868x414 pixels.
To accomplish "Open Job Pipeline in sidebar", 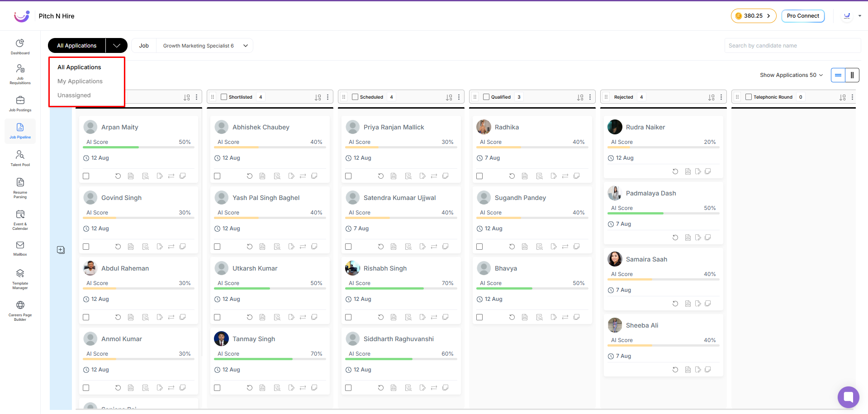I will 20,131.
